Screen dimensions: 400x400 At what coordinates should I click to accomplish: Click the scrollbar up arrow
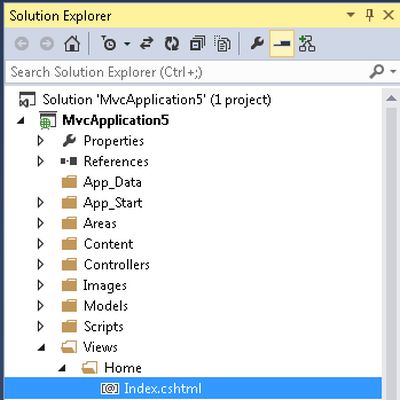[x=391, y=98]
